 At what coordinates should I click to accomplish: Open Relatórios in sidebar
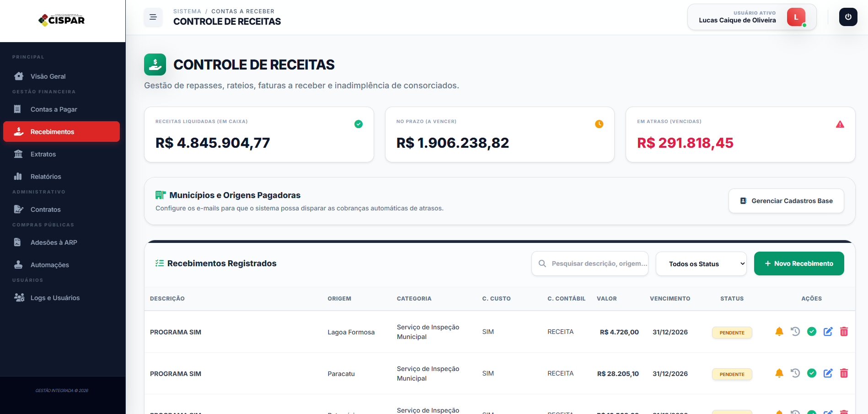61,177
